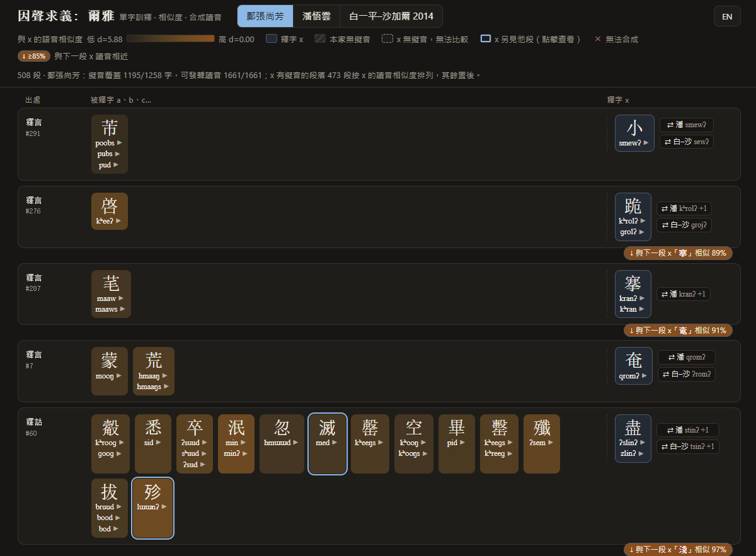Switch to the 潘悟雲 reconstruction tab
The height and width of the screenshot is (556, 756).
pos(316,16)
